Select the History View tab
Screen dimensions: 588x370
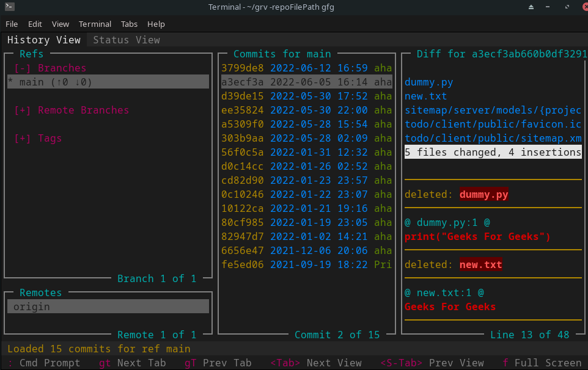tap(43, 40)
